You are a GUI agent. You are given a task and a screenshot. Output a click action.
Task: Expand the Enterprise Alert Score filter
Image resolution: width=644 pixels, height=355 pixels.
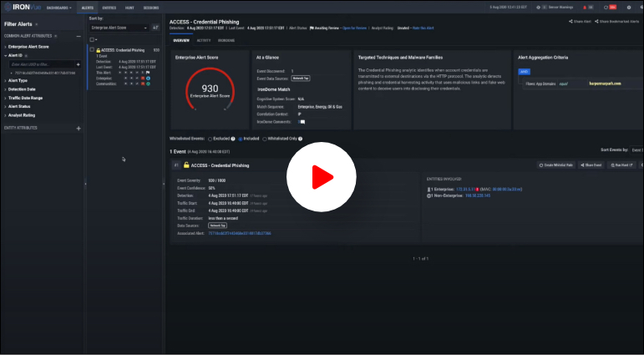pyautogui.click(x=5, y=47)
